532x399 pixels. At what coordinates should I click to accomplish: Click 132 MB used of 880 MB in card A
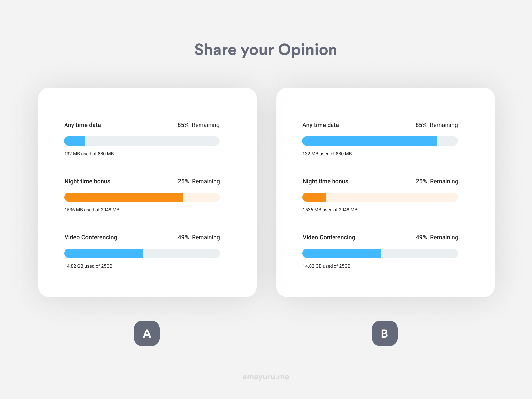coord(89,154)
